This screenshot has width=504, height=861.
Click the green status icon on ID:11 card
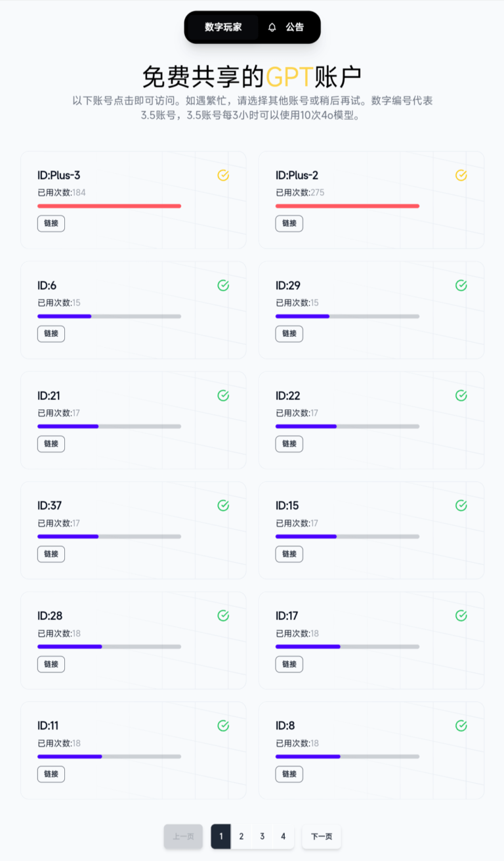pos(223,726)
